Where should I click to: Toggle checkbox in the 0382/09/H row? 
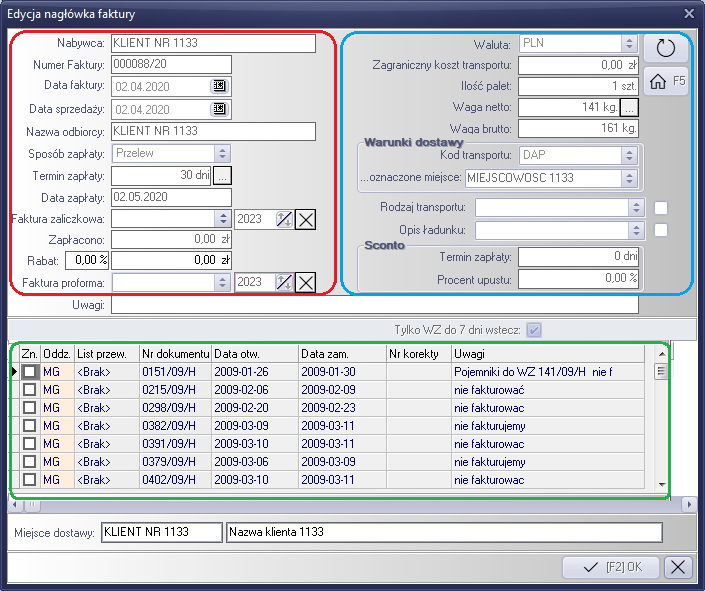(30, 426)
